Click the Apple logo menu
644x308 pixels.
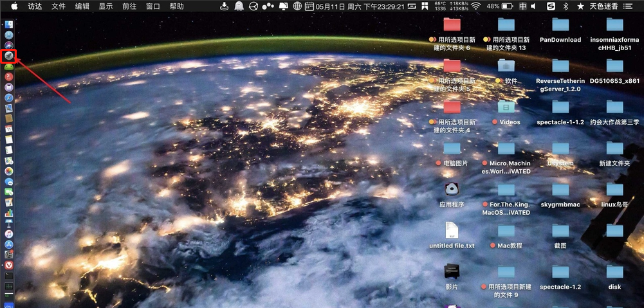pyautogui.click(x=14, y=6)
